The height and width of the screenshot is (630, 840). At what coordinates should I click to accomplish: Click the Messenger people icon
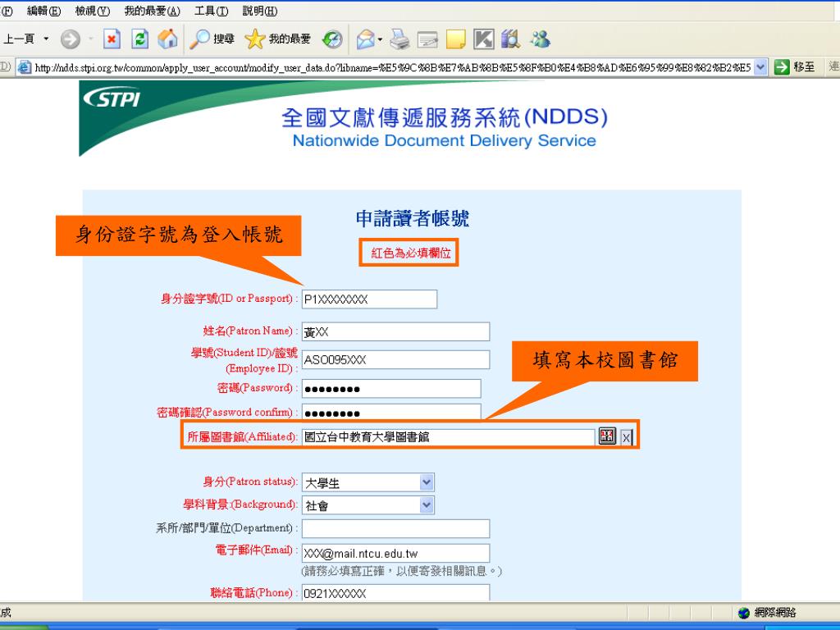click(x=540, y=39)
